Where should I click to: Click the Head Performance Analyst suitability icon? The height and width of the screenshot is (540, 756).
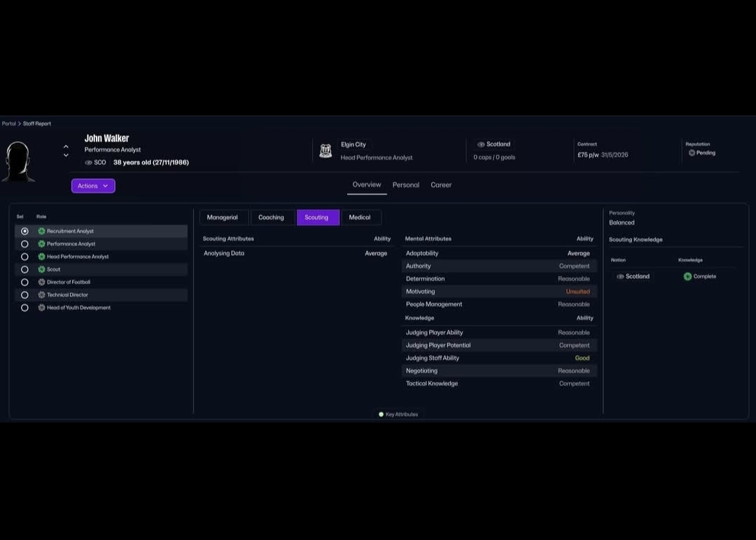tap(41, 257)
